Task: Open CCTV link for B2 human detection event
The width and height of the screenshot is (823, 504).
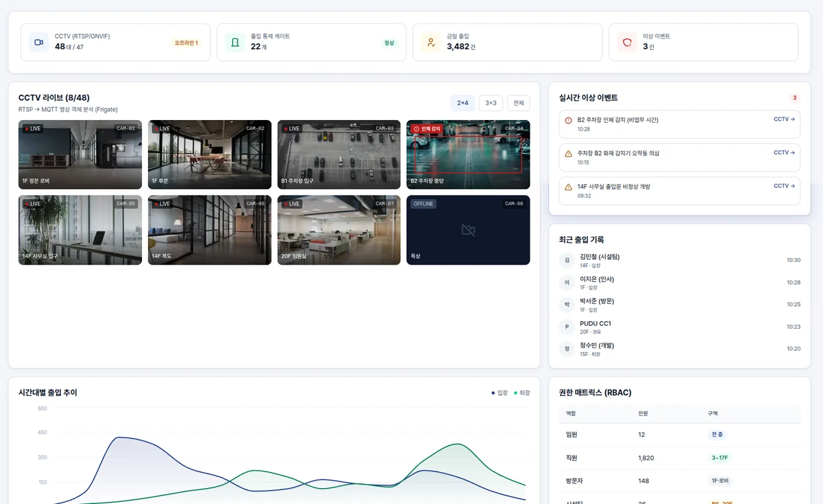Action: 784,119
